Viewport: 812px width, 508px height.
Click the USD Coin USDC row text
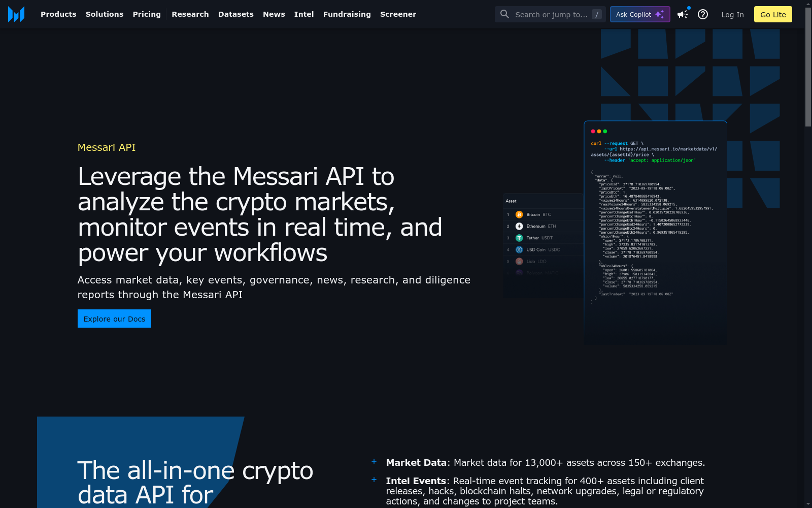coord(543,249)
